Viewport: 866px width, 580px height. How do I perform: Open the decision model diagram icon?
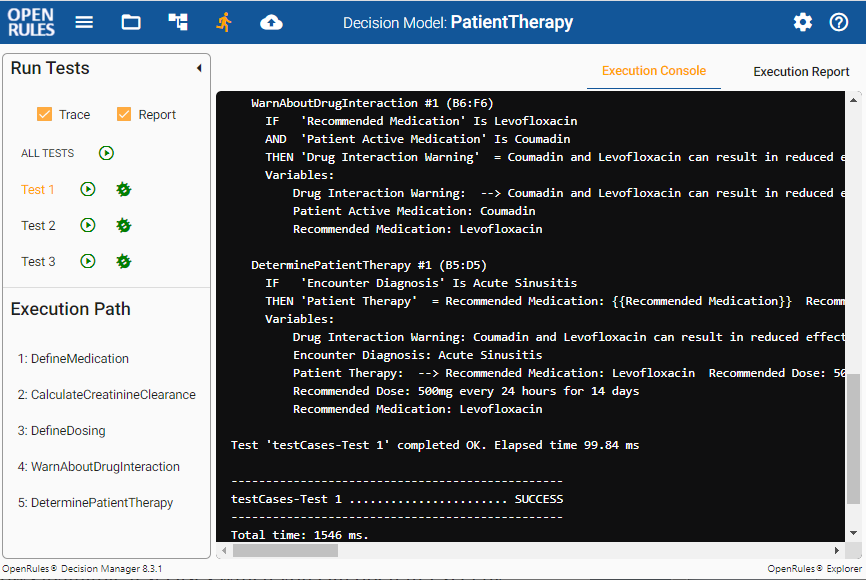pyautogui.click(x=178, y=22)
